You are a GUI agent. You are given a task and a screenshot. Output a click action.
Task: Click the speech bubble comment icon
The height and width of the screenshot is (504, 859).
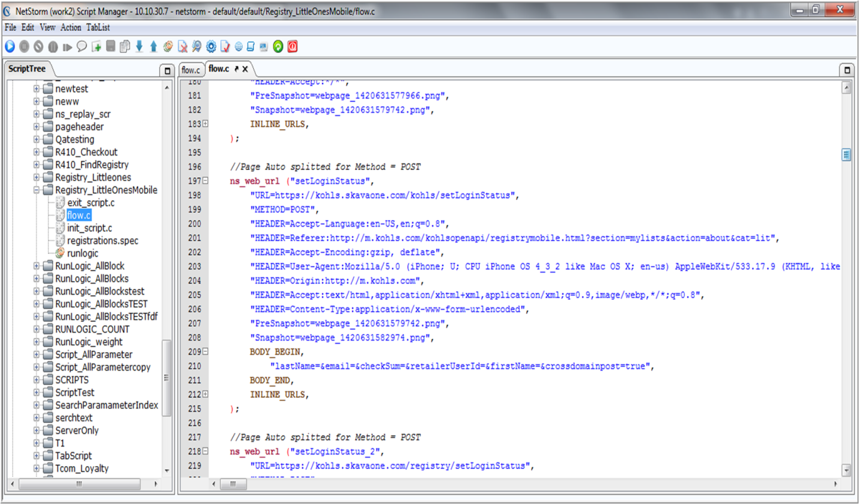point(82,46)
